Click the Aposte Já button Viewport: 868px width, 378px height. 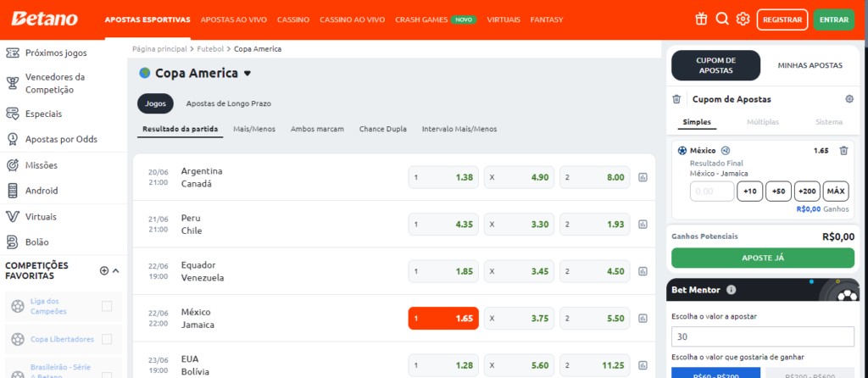click(763, 258)
